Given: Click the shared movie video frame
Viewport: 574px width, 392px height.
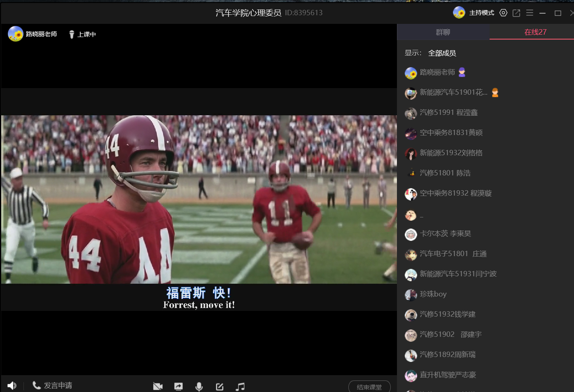Looking at the screenshot, I should tap(199, 199).
